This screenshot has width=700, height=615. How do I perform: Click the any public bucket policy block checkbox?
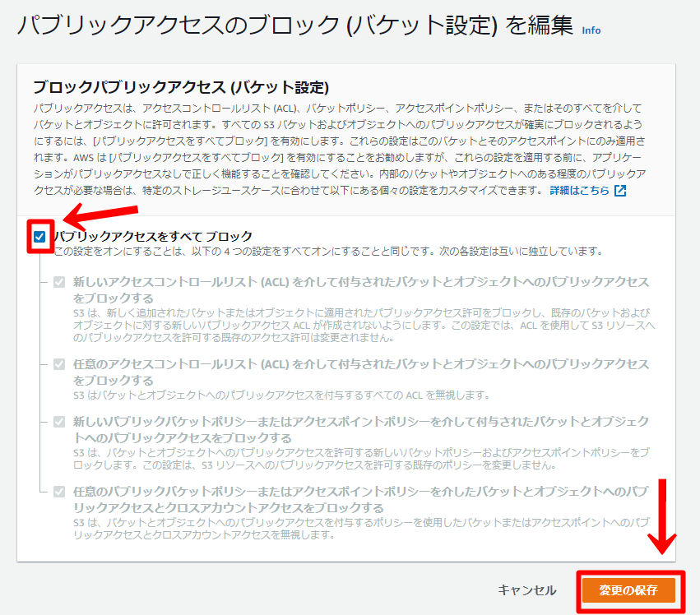tap(58, 490)
